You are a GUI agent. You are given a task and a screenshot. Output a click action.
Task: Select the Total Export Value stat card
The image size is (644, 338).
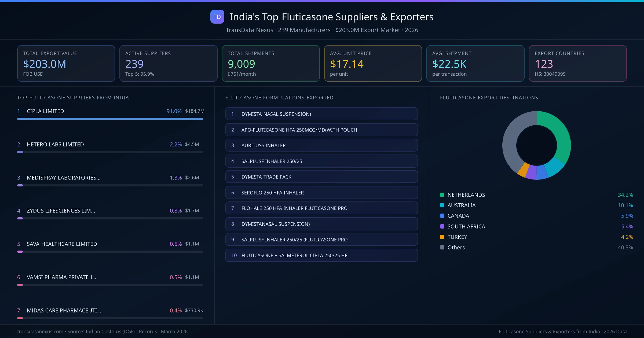(66, 63)
